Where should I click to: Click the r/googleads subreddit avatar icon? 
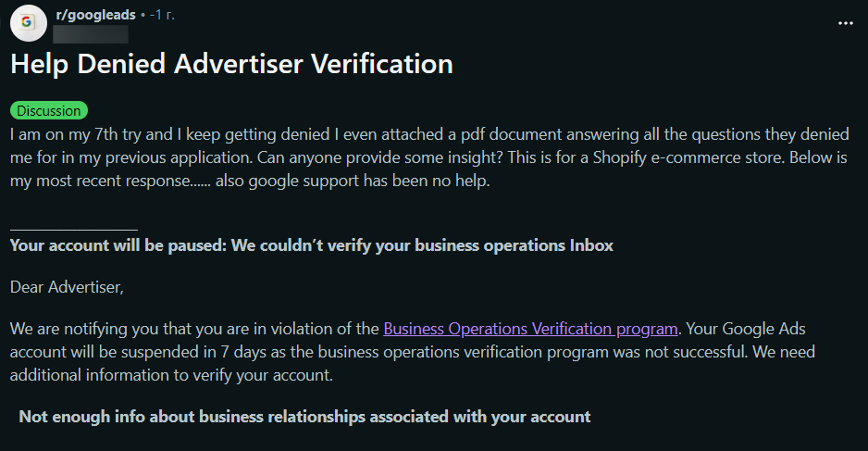pyautogui.click(x=29, y=21)
